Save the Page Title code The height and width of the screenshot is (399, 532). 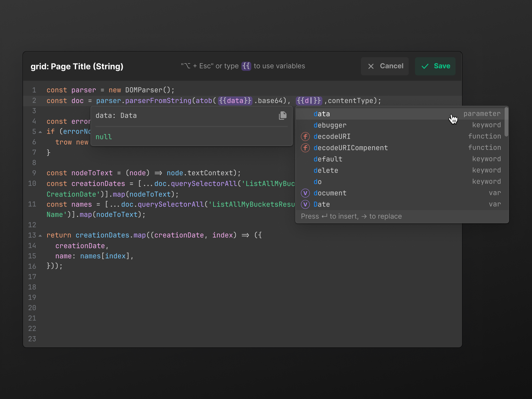coord(435,66)
